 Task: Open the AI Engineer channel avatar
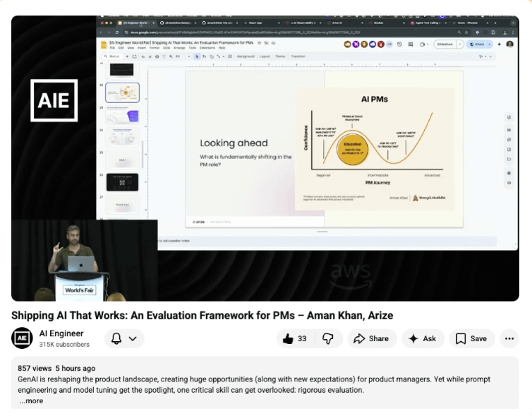pyautogui.click(x=22, y=338)
